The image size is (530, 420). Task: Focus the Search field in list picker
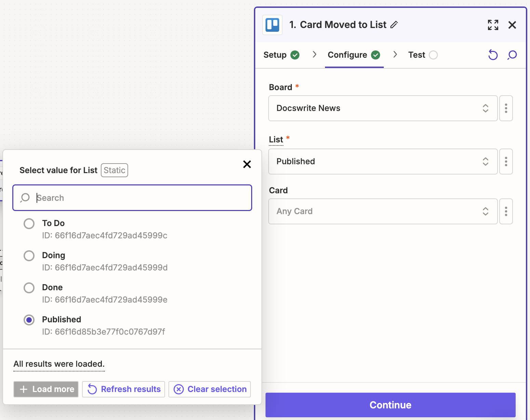pos(137,198)
